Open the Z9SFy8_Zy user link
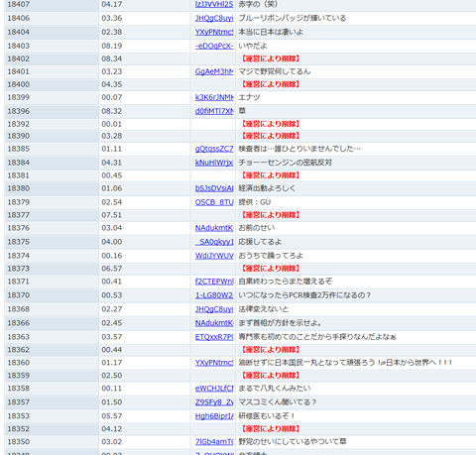Viewport: 476px width, 455px height. tap(214, 402)
